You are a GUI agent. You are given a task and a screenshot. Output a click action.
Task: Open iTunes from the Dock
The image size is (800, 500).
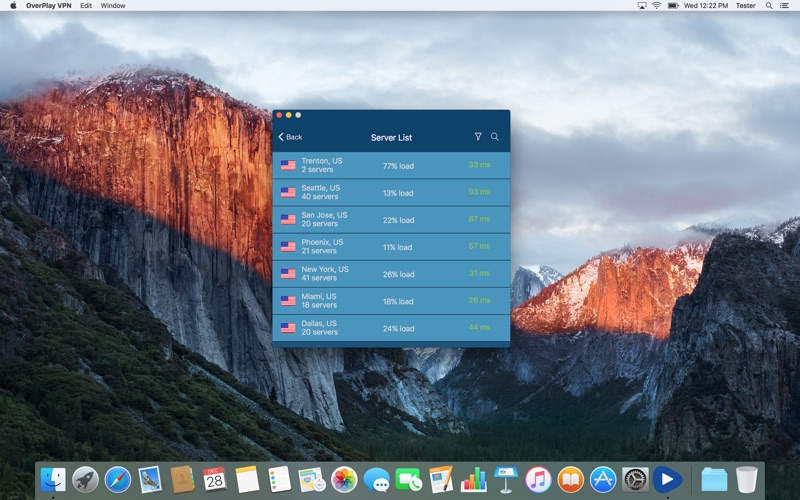click(538, 480)
